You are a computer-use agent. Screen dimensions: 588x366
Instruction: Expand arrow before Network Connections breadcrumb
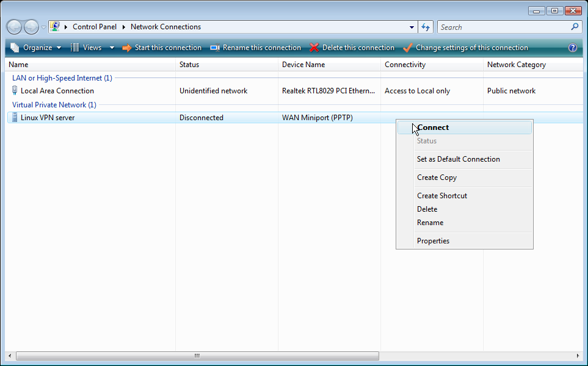coord(124,27)
